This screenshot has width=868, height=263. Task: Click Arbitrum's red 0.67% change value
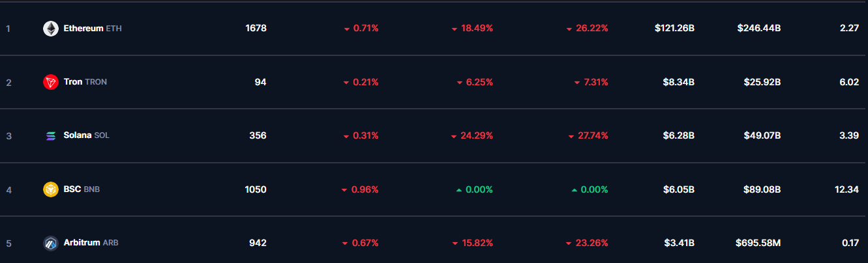click(360, 243)
